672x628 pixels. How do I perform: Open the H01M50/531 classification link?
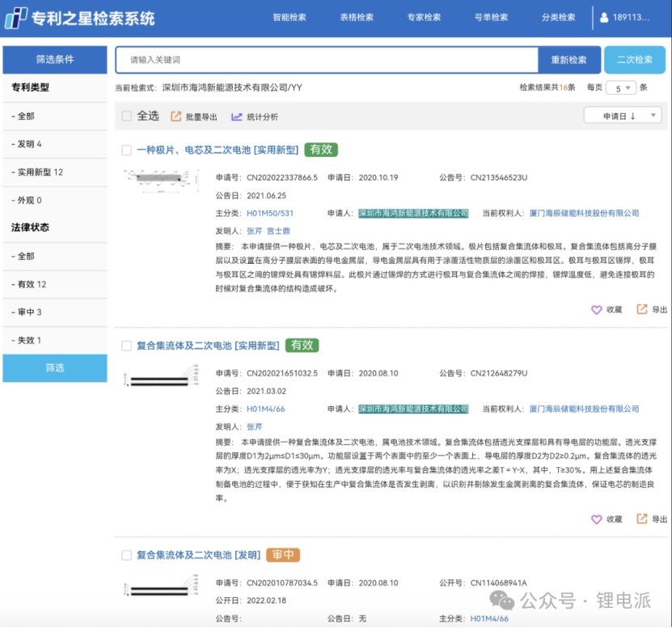pyautogui.click(x=270, y=214)
